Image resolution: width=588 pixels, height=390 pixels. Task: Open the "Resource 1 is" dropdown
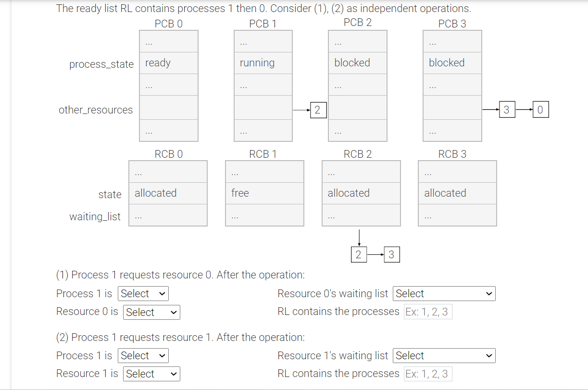coord(151,374)
